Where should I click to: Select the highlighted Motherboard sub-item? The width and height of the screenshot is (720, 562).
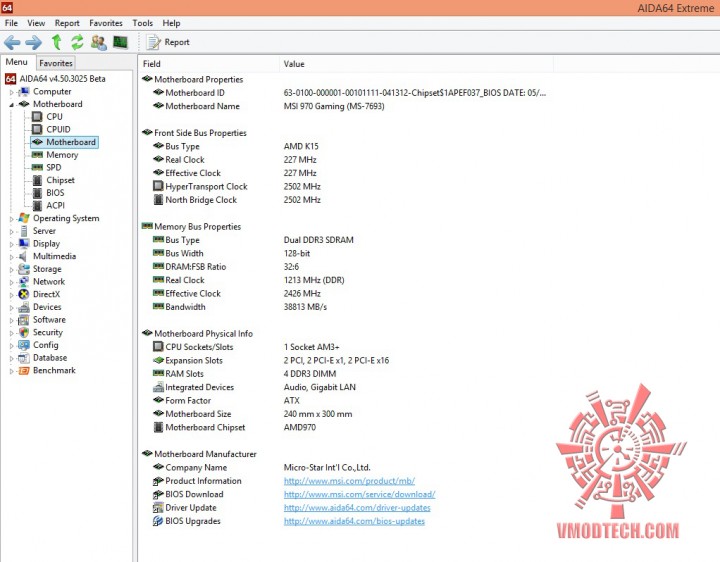tap(64, 142)
